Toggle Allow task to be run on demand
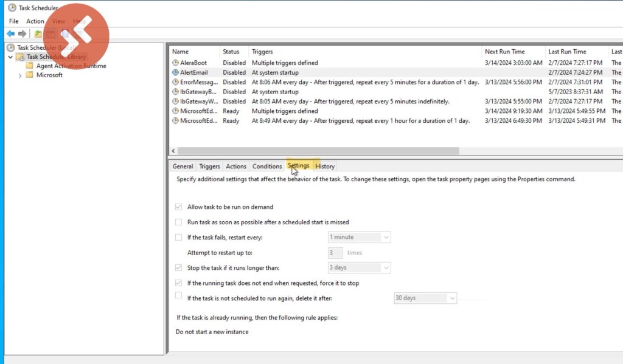 pos(178,207)
